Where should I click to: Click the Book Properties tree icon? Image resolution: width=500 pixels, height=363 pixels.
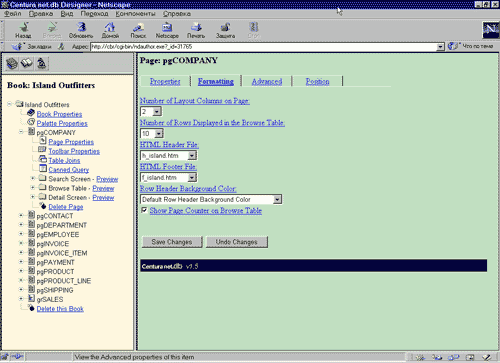31,113
